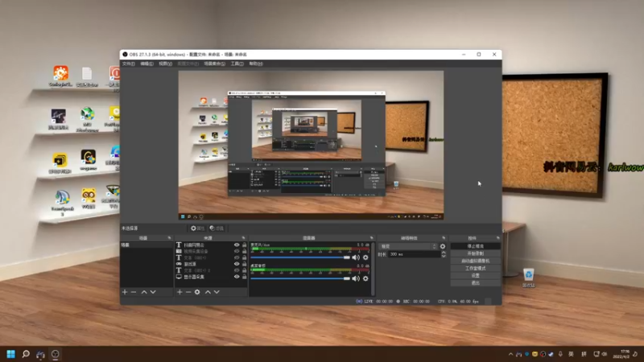Click the 开始录制 start recording button

click(x=476, y=253)
